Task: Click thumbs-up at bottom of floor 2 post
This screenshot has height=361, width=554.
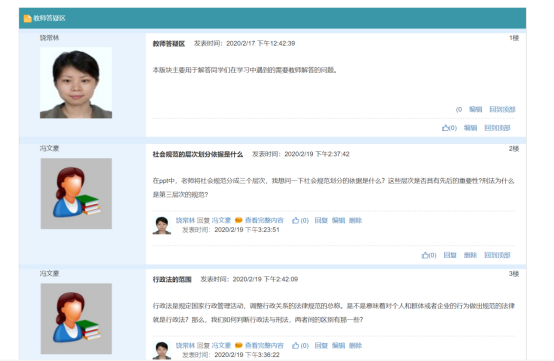Action: click(x=425, y=255)
